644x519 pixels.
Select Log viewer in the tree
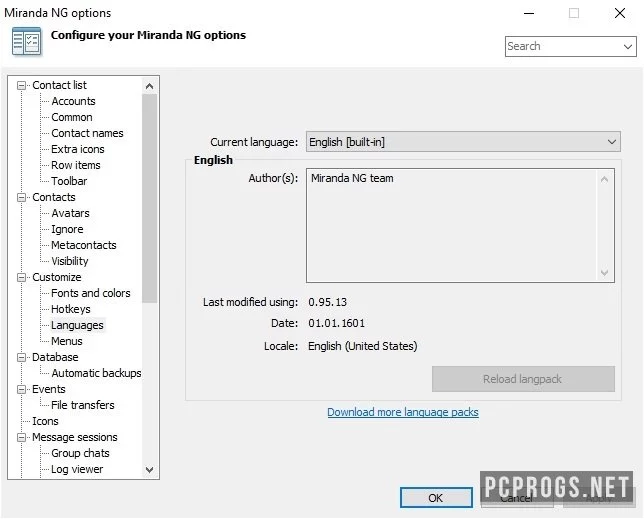click(x=77, y=469)
